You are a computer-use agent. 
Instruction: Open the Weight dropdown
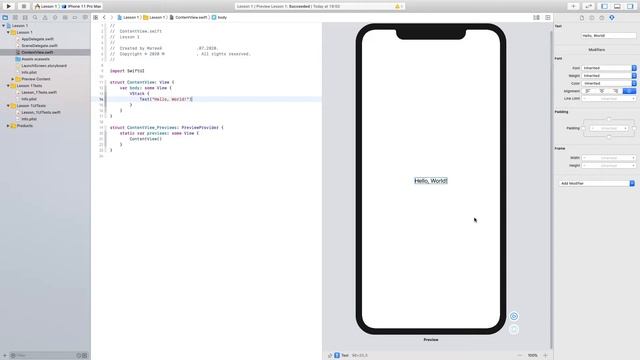[609, 76]
